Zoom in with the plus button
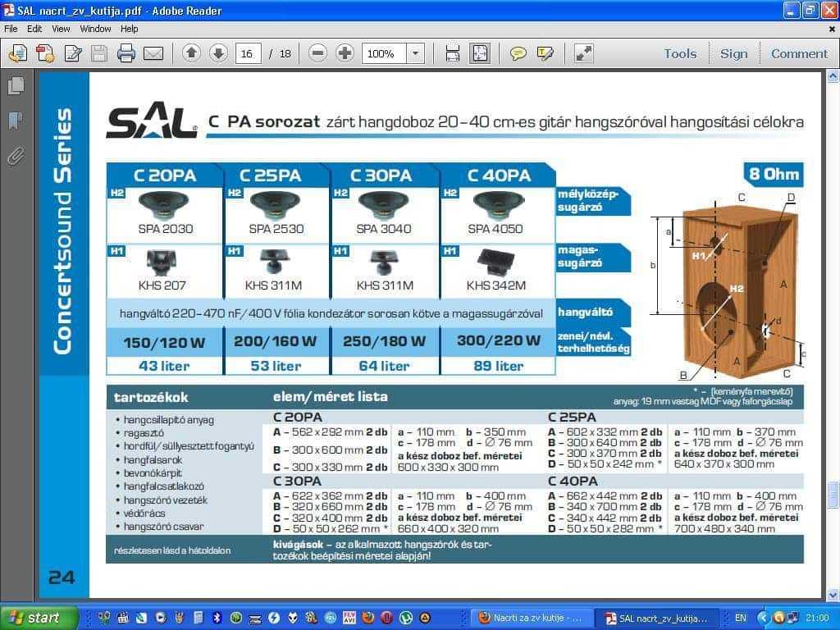Image resolution: width=840 pixels, height=630 pixels. [345, 53]
